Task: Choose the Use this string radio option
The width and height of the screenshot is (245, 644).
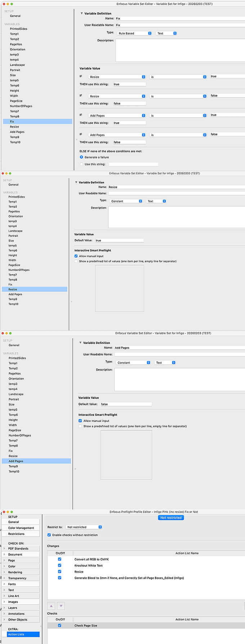Action: coord(81,164)
